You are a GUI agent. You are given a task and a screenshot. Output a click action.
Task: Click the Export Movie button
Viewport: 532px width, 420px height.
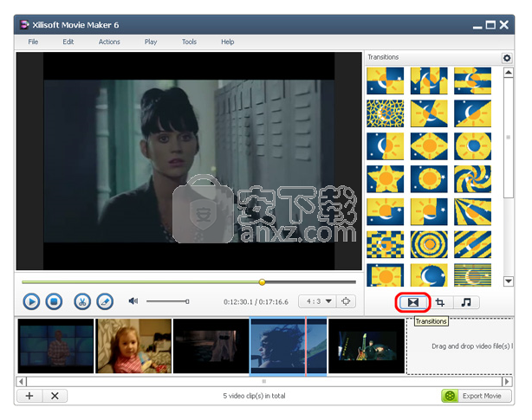(x=477, y=396)
